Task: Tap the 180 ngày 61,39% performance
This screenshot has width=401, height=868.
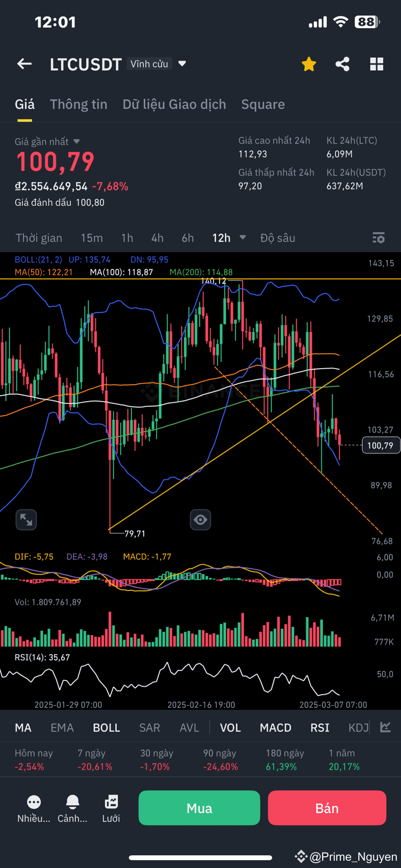Action: pos(285,760)
